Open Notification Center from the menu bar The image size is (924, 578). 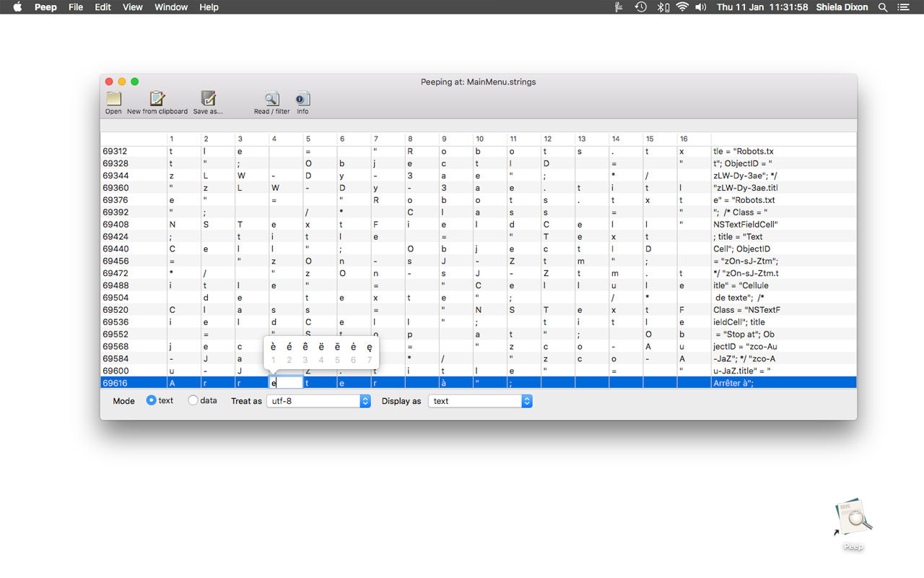click(x=903, y=7)
